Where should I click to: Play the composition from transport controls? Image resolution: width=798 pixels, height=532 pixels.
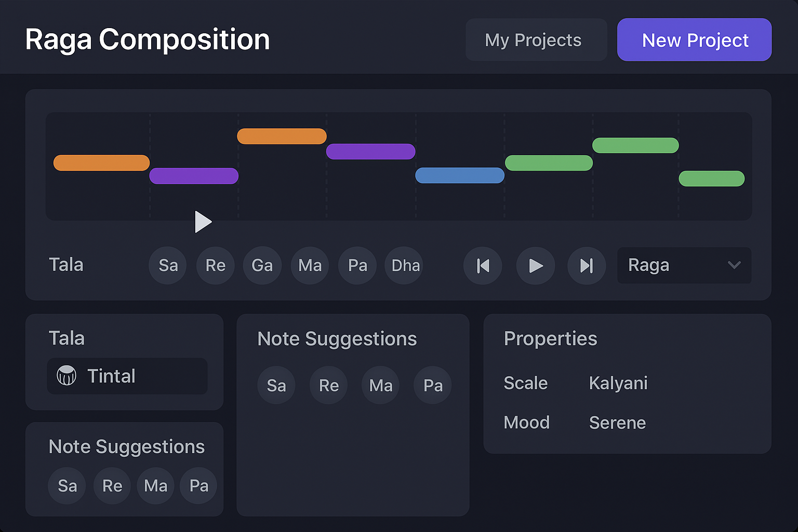pyautogui.click(x=535, y=265)
